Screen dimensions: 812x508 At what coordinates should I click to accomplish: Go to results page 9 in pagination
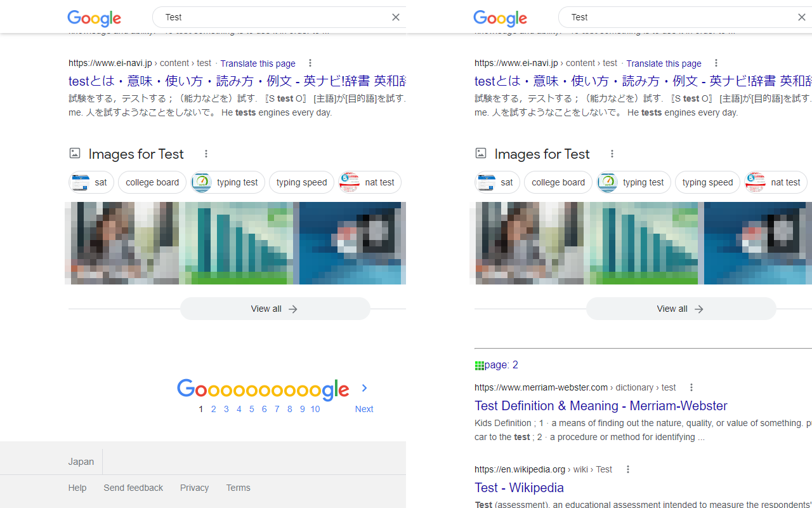click(x=303, y=409)
